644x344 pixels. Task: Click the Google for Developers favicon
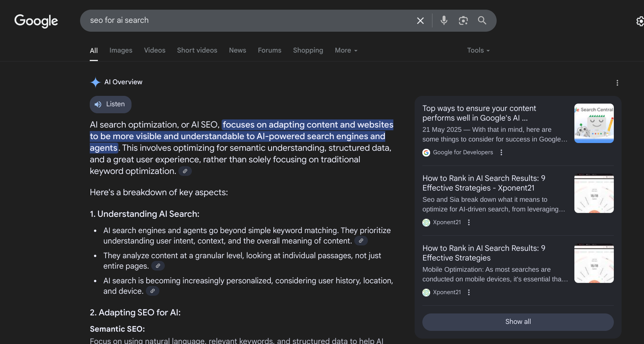coord(426,153)
